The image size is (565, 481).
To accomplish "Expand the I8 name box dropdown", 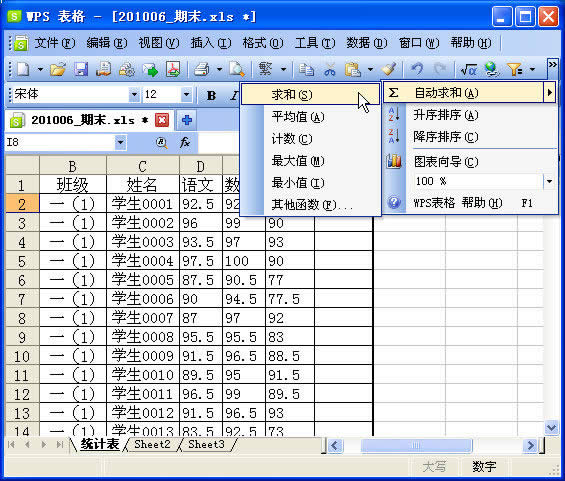I will coord(120,143).
